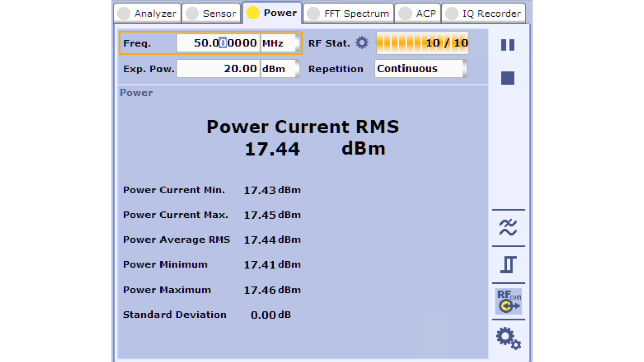Select the Power tab
The height and width of the screenshot is (362, 644).
pos(272,13)
